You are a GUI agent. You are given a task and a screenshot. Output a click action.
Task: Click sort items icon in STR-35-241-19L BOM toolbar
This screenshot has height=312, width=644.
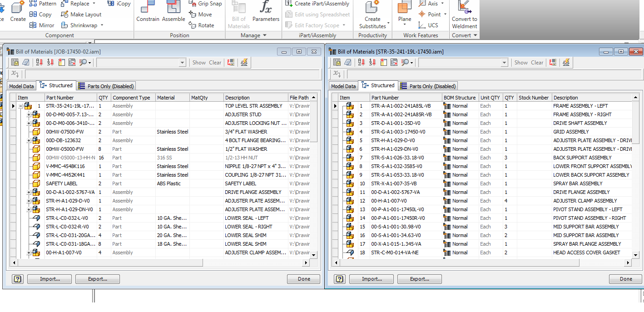[x=361, y=62]
